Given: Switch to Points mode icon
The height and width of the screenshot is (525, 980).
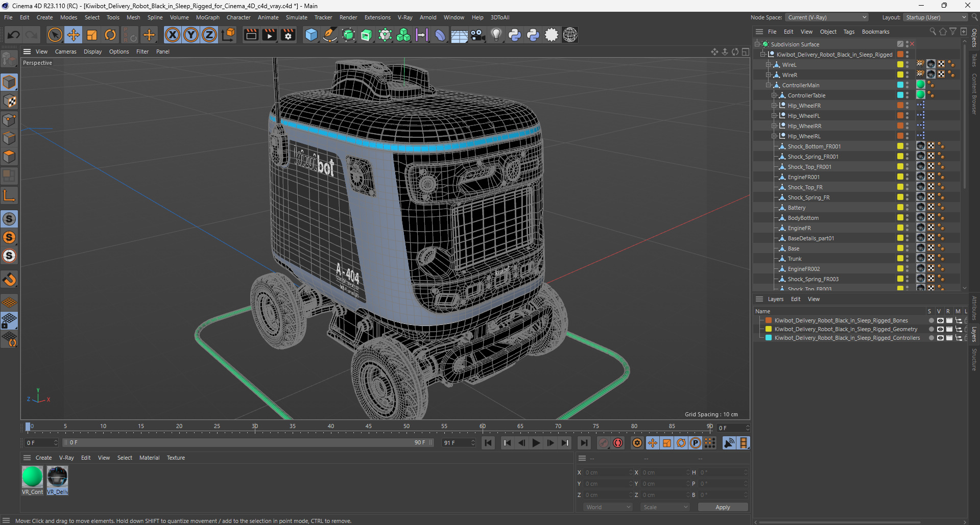Looking at the screenshot, I should click(x=9, y=120).
